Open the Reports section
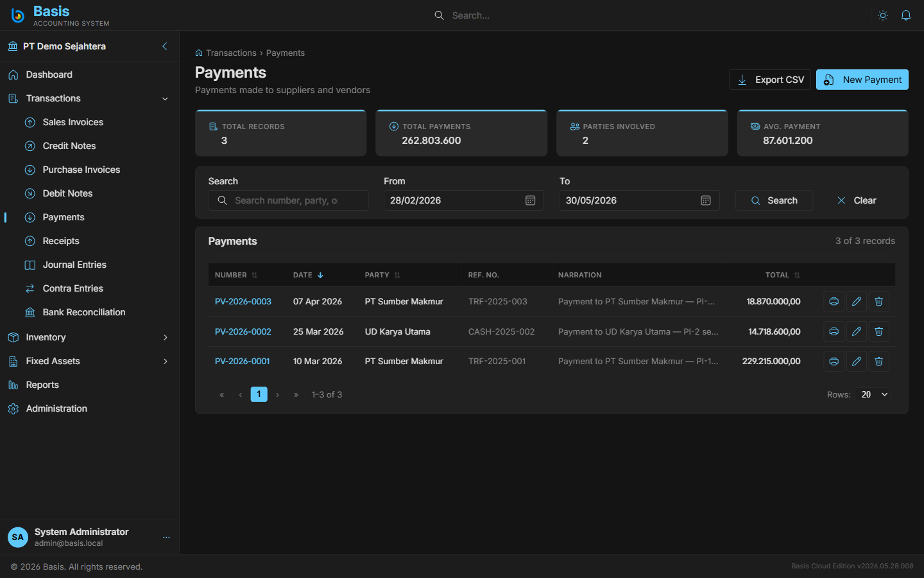The height and width of the screenshot is (578, 924). [90, 385]
